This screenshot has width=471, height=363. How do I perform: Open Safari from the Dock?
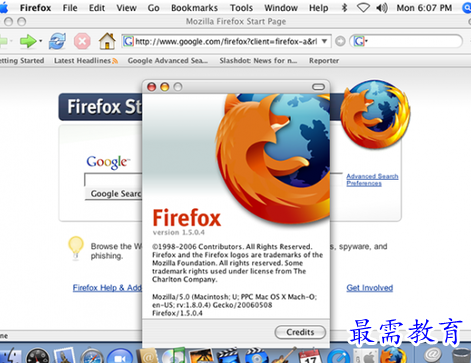[92, 355]
